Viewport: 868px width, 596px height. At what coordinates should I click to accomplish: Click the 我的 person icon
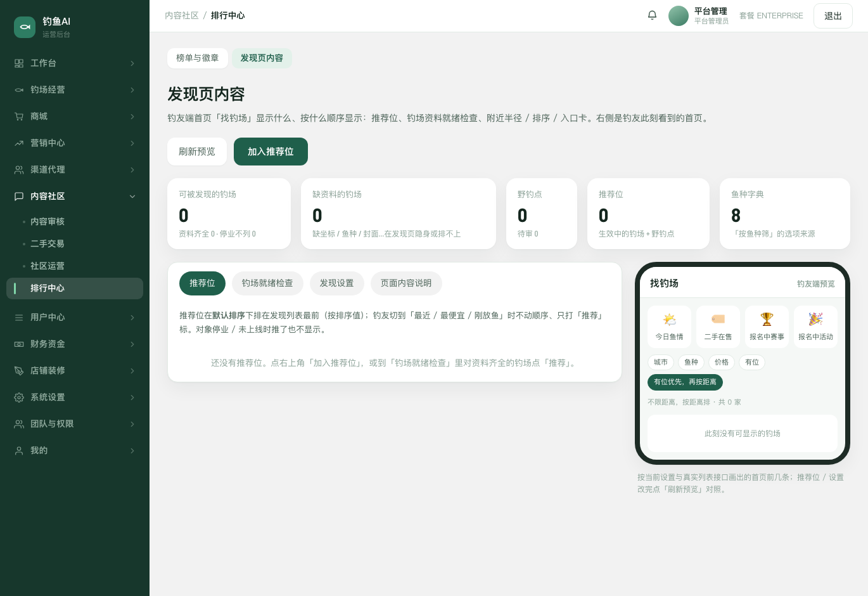click(x=19, y=451)
